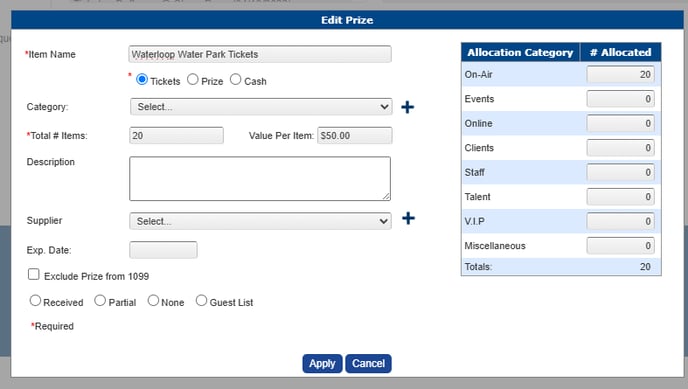Expand the Supplier dropdown
This screenshot has height=389, width=688.
(260, 221)
